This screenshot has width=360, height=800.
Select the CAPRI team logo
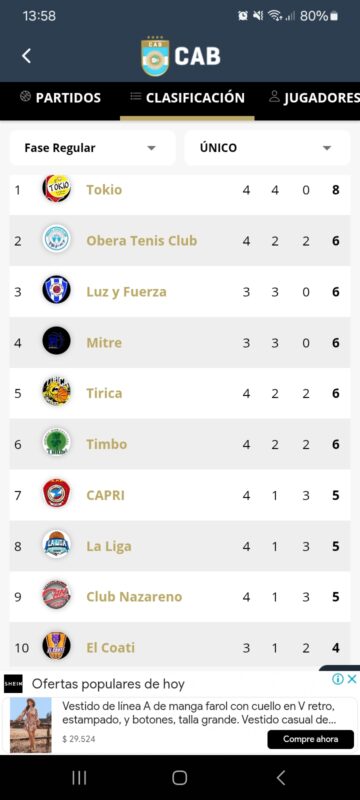pyautogui.click(x=56, y=493)
